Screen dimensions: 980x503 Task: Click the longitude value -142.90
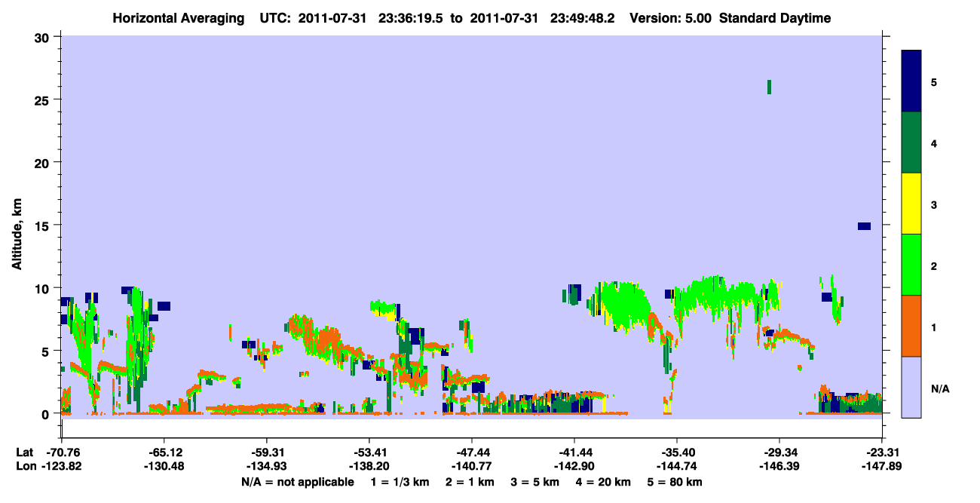pyautogui.click(x=574, y=466)
